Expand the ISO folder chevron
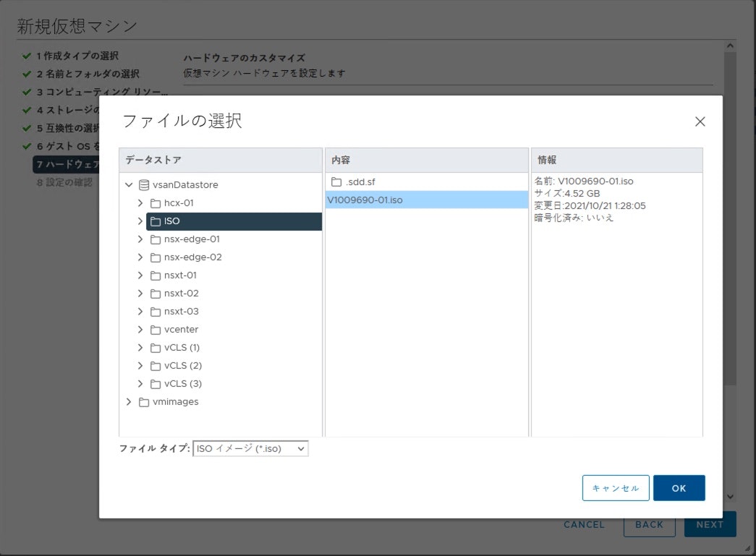 140,221
